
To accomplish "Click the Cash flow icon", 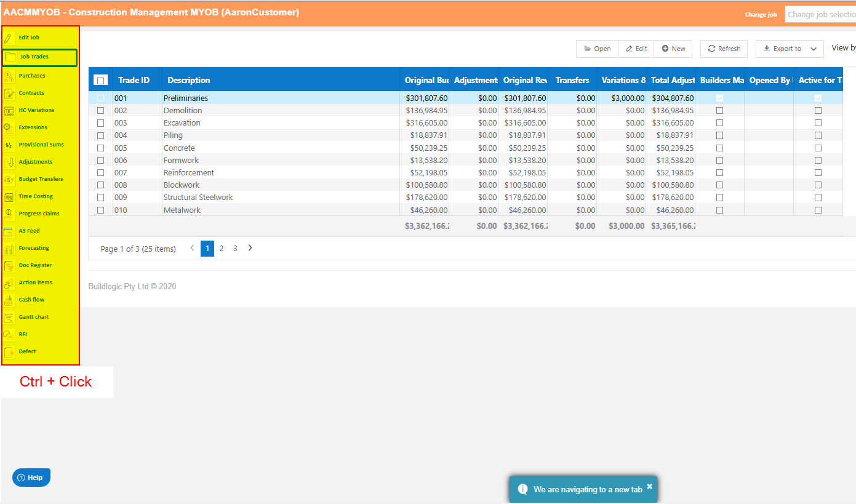I will 9,300.
